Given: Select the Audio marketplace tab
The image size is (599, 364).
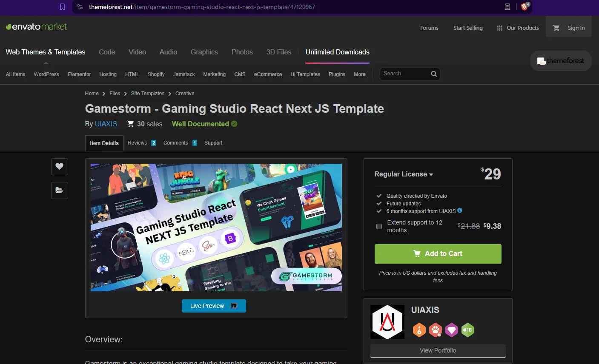Looking at the screenshot, I should click(168, 52).
